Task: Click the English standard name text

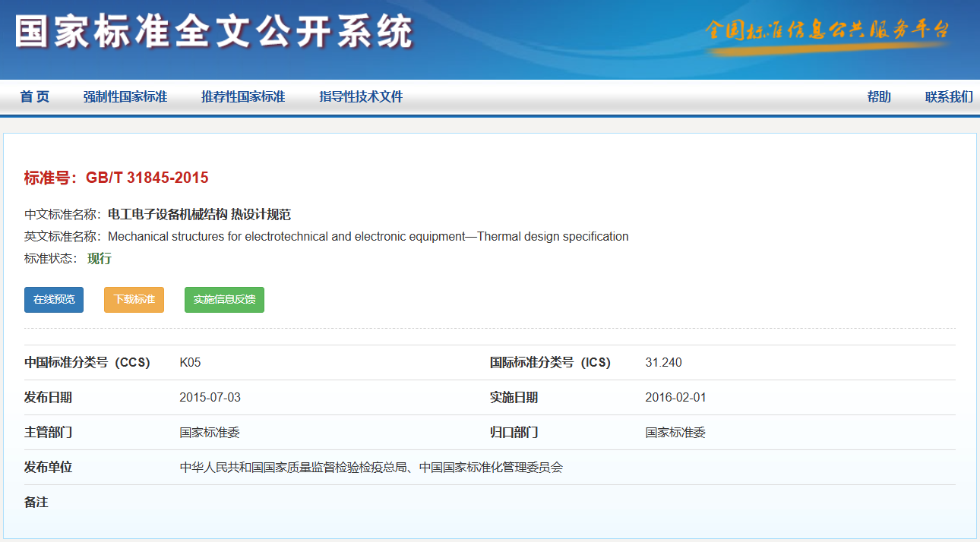Action: click(368, 236)
